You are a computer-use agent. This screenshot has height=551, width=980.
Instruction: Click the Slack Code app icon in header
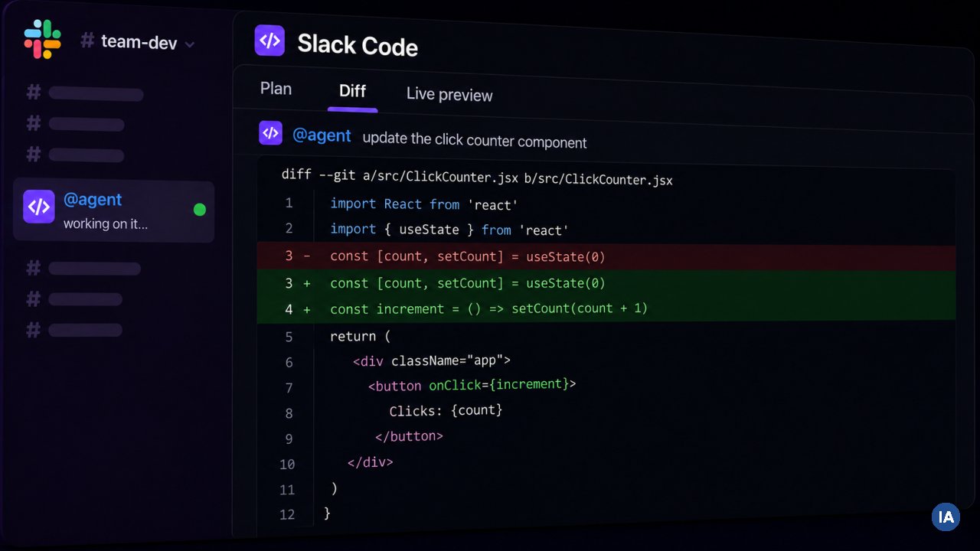coord(269,41)
